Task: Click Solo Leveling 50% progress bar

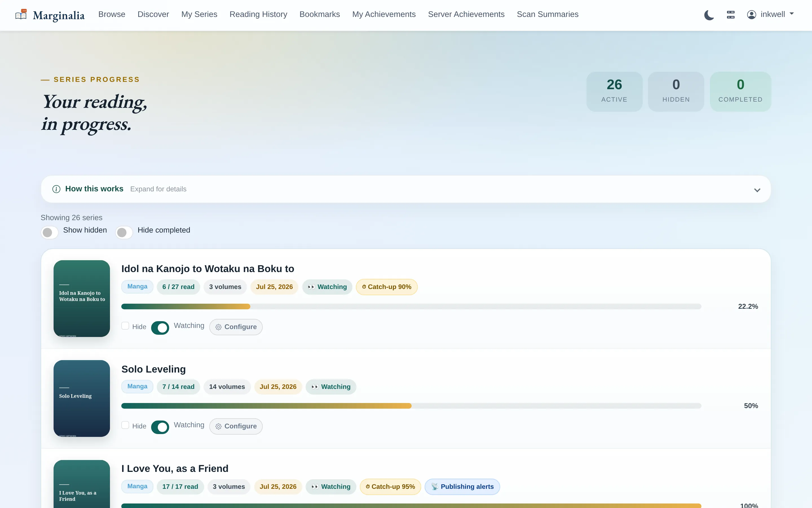Action: pos(411,406)
